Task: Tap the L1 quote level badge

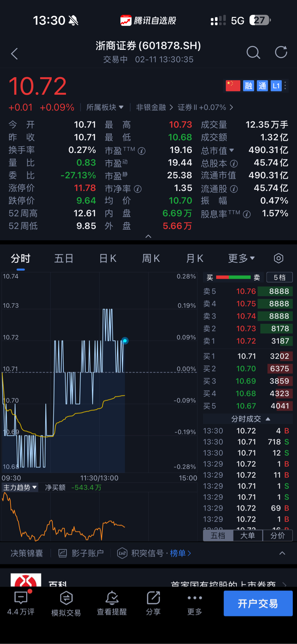Action: [x=276, y=85]
